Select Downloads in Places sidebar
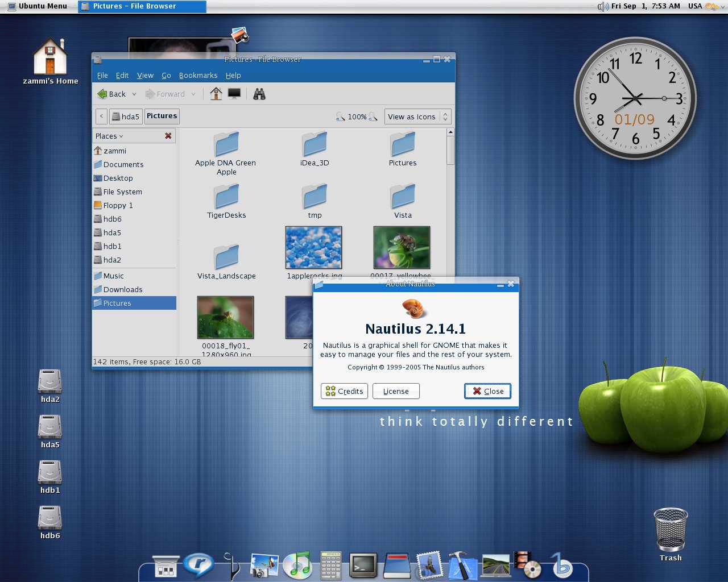Screen dimensions: 728x582 pos(134,289)
